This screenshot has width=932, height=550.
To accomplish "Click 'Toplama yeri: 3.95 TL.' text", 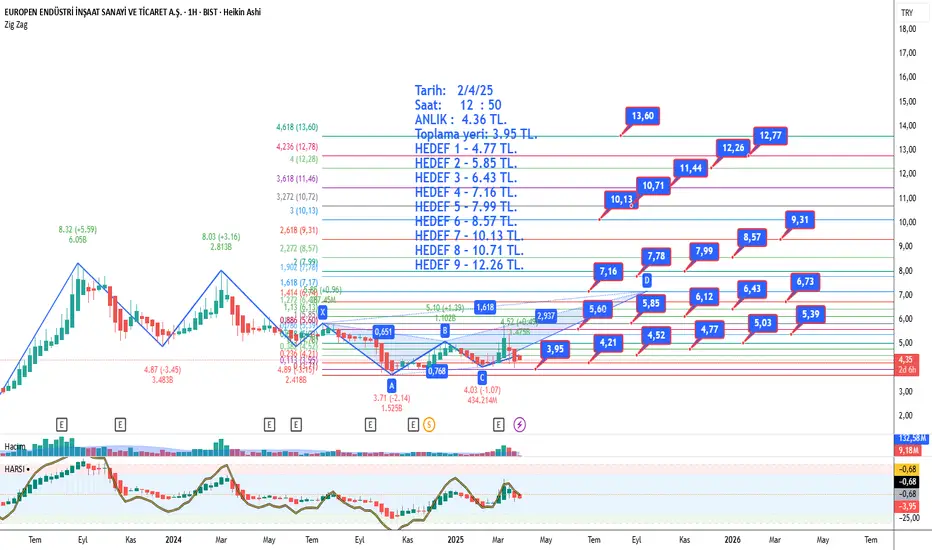I will coord(476,134).
